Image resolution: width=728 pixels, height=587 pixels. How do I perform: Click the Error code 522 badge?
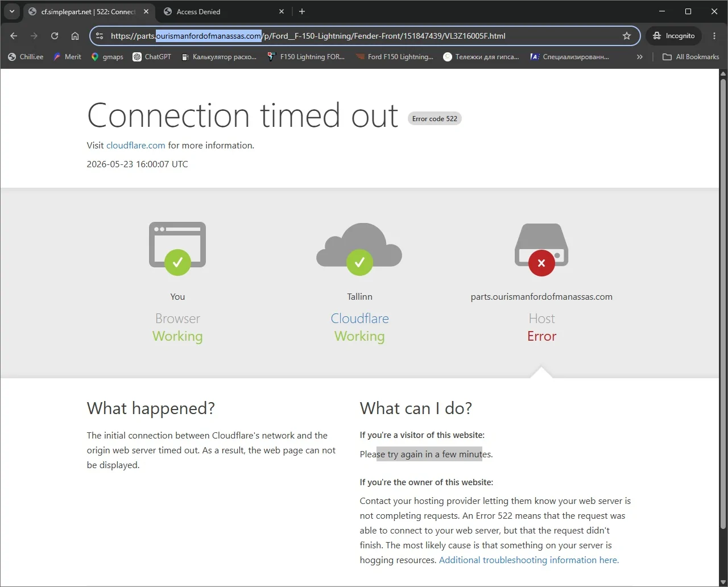click(435, 119)
